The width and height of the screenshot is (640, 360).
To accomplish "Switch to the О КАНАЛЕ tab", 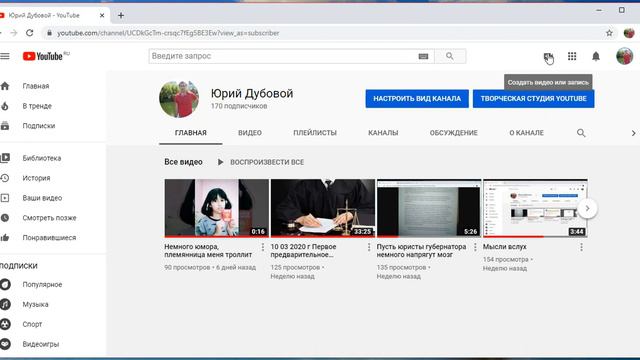I will [526, 133].
